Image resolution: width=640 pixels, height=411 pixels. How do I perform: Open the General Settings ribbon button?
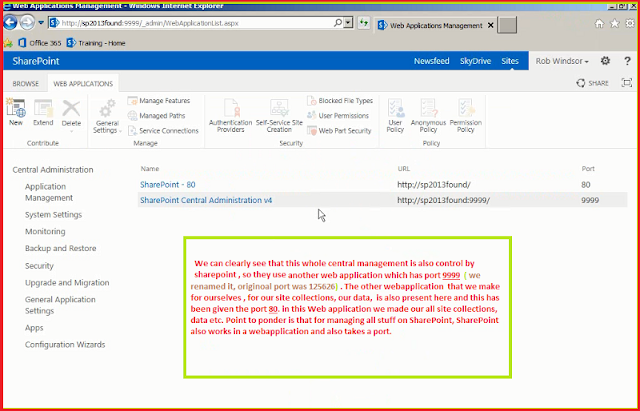point(107,116)
